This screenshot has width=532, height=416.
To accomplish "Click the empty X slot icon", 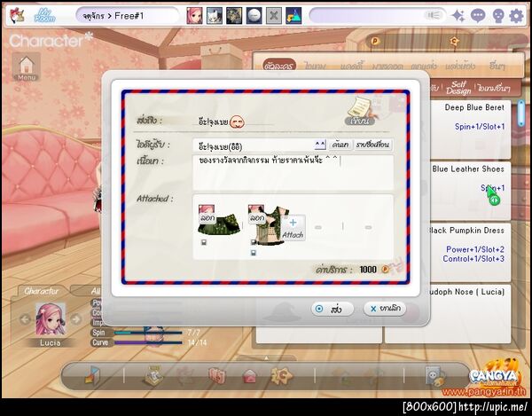I will 274,16.
